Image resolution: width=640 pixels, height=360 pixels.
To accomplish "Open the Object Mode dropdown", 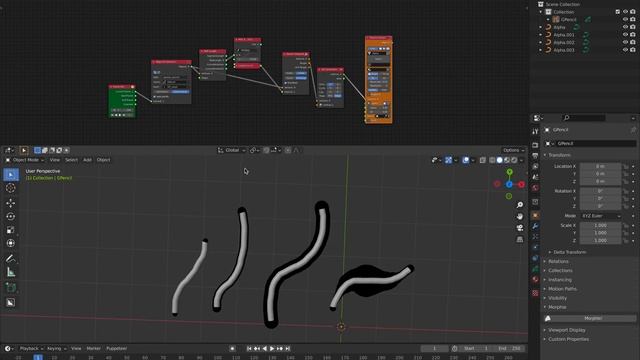I will pyautogui.click(x=25, y=160).
